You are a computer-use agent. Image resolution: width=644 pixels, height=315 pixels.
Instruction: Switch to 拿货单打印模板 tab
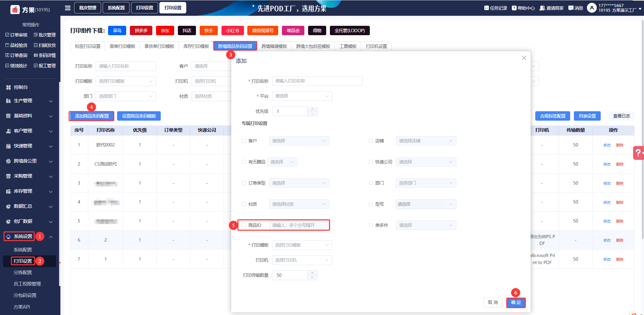coord(159,46)
